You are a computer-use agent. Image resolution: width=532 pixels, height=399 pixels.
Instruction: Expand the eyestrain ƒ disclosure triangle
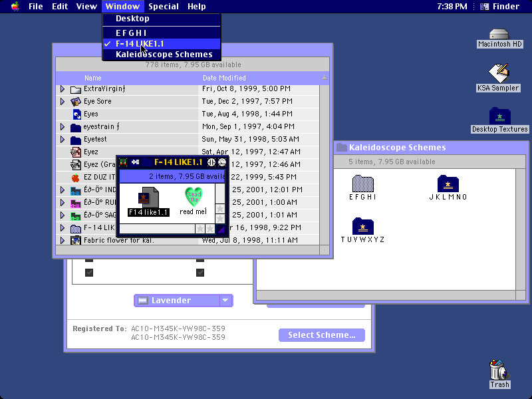[63, 126]
